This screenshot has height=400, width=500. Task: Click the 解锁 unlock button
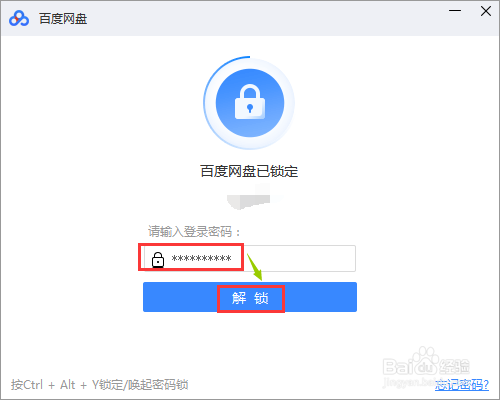250,297
